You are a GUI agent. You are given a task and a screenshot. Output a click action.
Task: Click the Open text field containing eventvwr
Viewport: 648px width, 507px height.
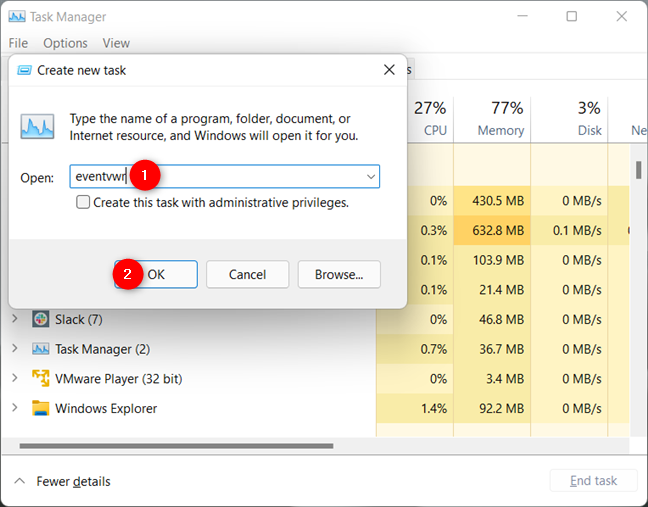coord(224,177)
